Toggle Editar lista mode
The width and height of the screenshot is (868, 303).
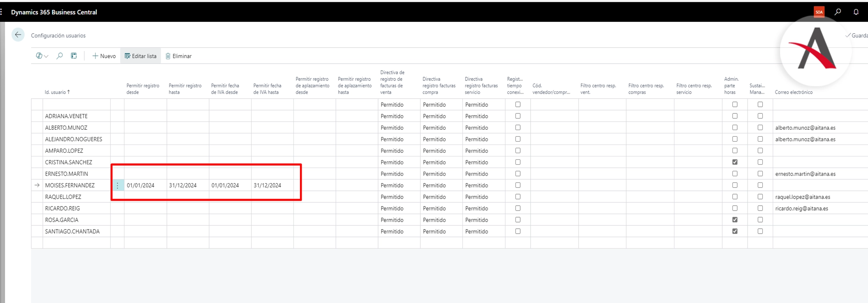[x=141, y=56]
